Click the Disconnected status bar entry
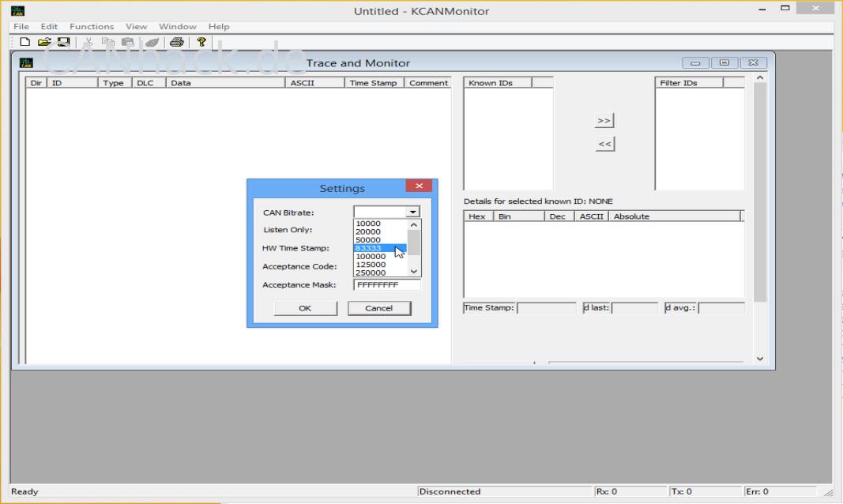Viewport: 843px width, 504px height. [504, 491]
